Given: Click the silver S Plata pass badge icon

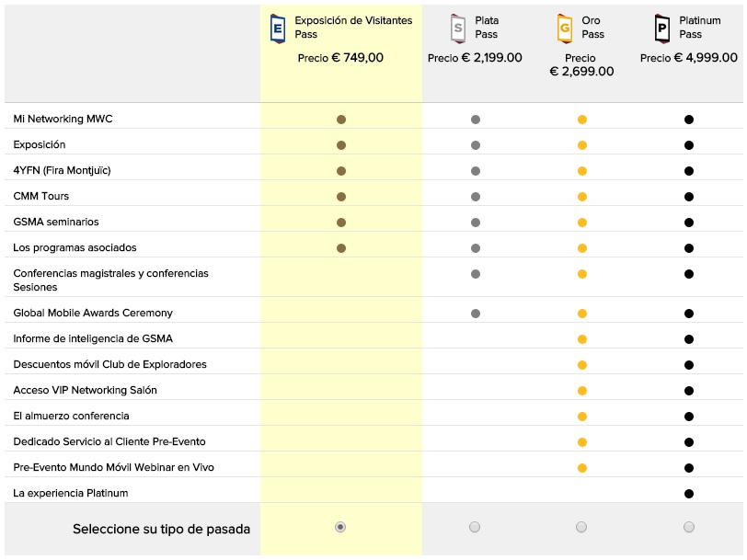Looking at the screenshot, I should (458, 29).
